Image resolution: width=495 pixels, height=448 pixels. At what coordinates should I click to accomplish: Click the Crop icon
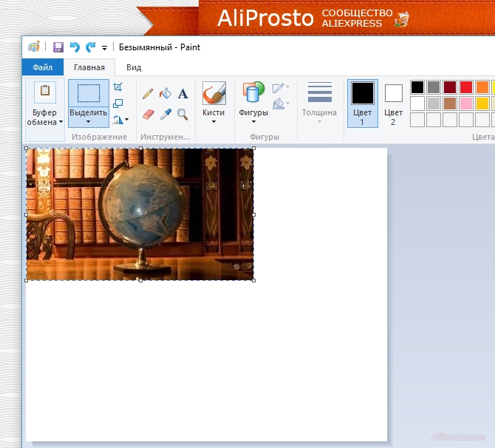118,87
